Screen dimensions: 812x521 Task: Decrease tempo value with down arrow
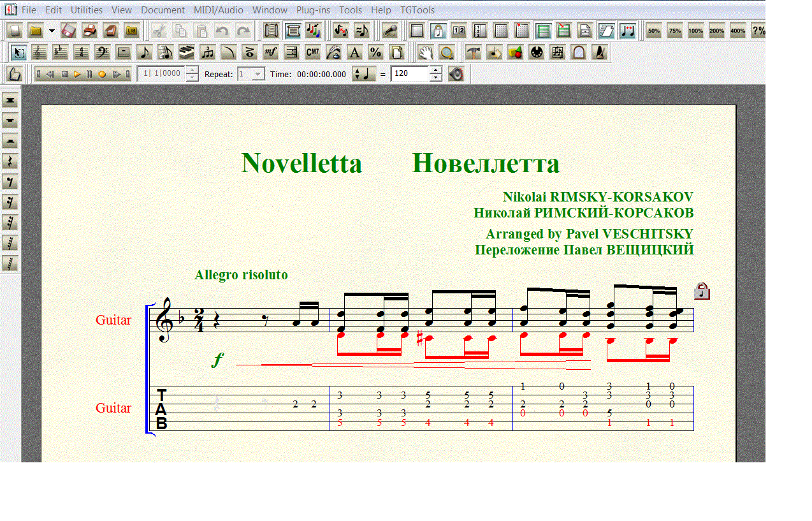click(435, 78)
